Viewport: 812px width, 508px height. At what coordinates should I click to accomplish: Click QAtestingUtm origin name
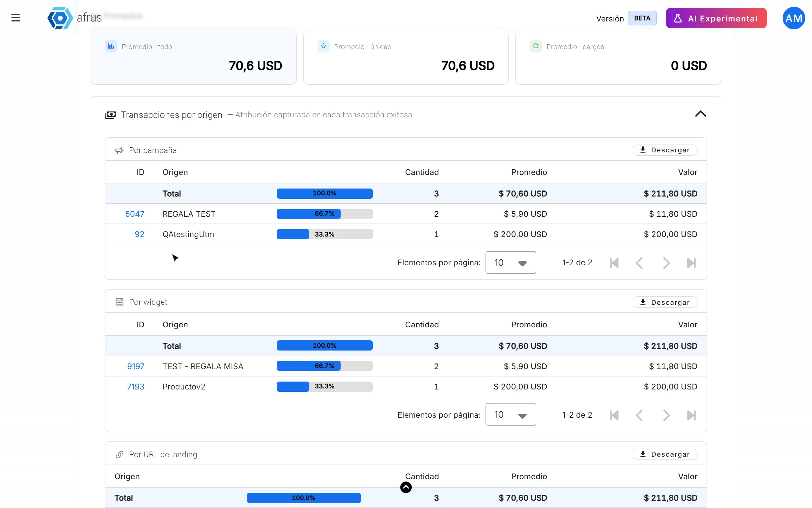188,234
